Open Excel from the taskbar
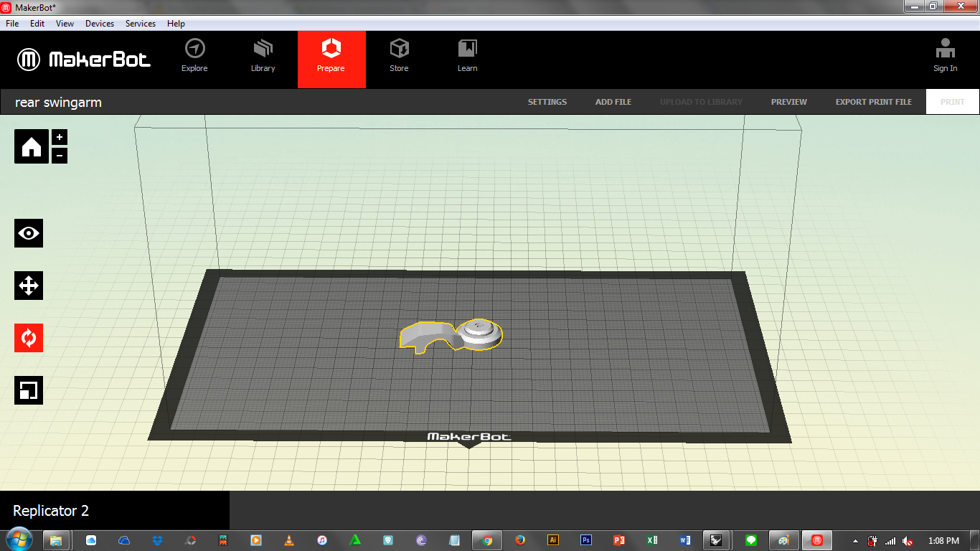 click(652, 540)
